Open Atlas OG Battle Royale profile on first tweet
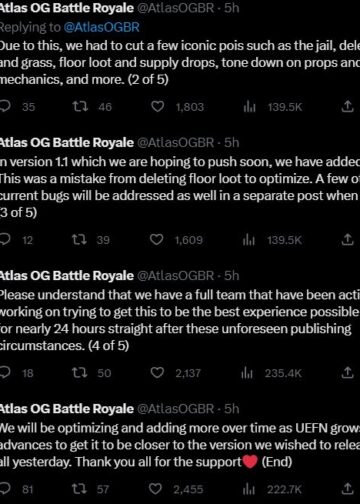 [67, 8]
